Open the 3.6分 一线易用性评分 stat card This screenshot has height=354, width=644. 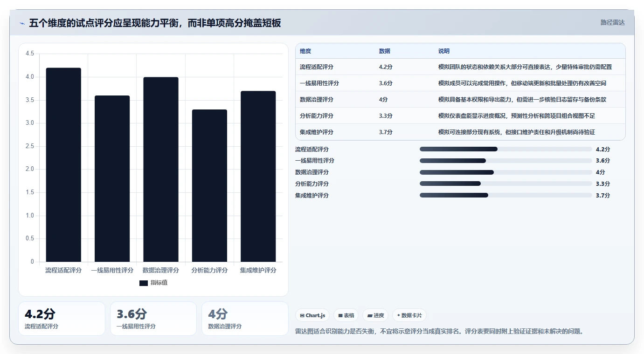pos(153,319)
